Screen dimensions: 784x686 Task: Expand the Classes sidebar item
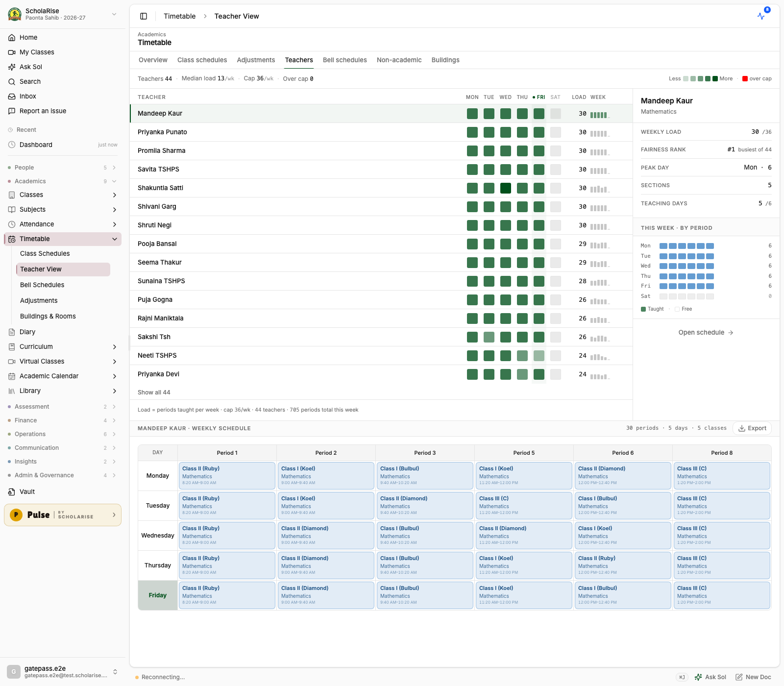(115, 195)
